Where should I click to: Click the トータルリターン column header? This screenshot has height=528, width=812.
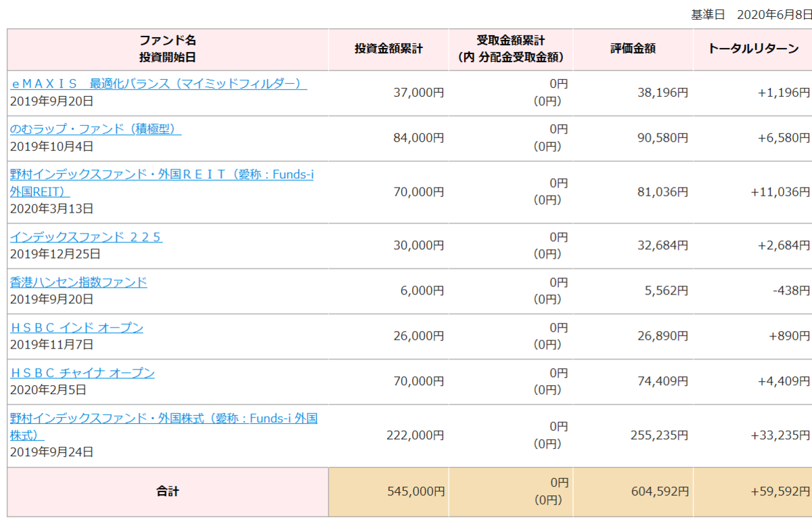click(752, 49)
